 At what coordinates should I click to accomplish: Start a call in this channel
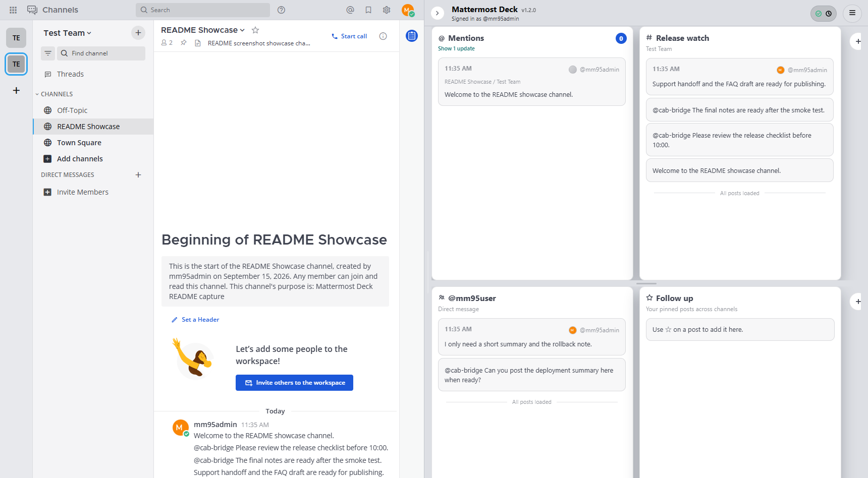point(349,36)
